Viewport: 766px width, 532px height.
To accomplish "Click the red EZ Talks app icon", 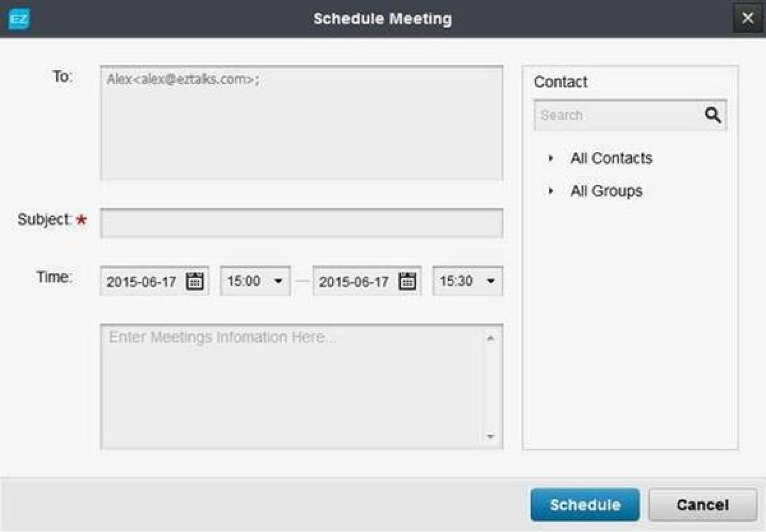I will tap(20, 18).
